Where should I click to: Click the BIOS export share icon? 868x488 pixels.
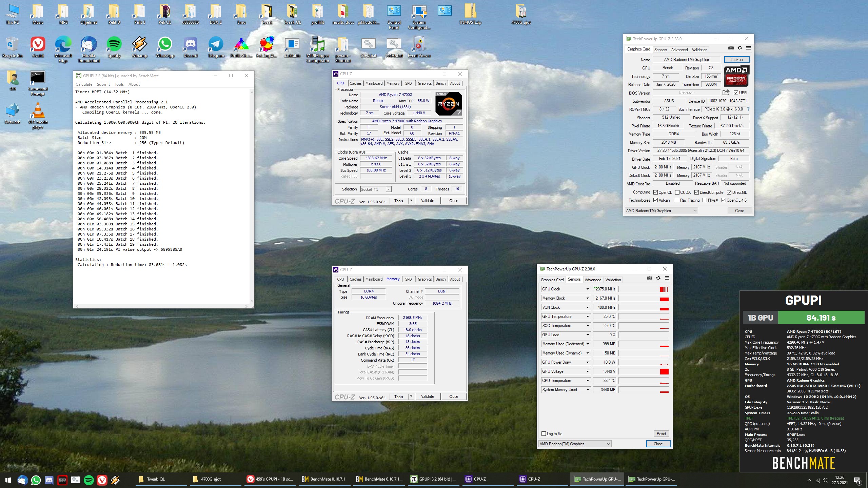pyautogui.click(x=726, y=93)
